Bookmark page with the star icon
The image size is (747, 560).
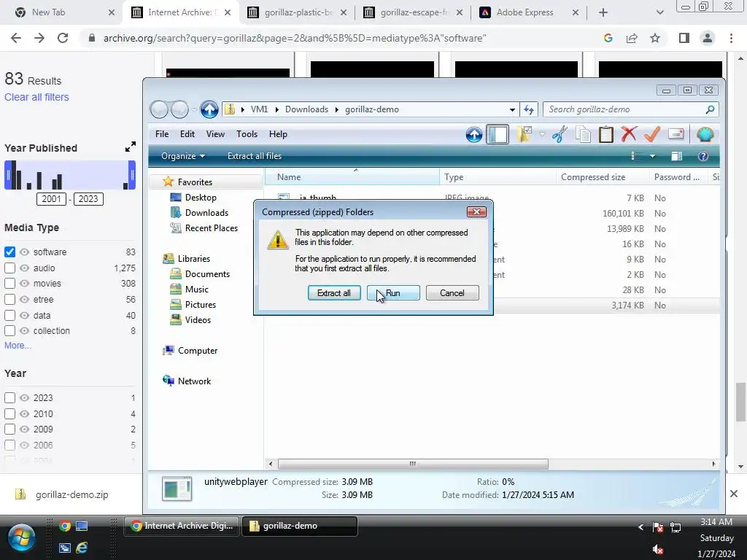tap(655, 38)
